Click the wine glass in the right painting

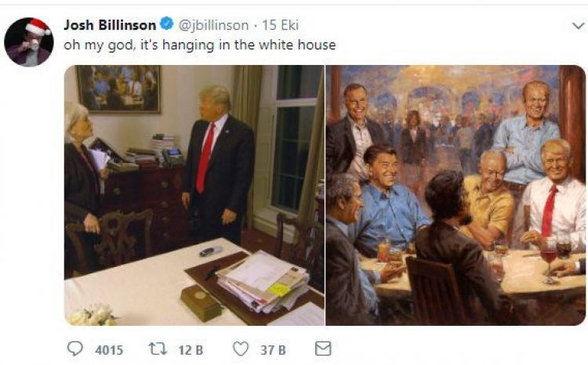point(549,260)
